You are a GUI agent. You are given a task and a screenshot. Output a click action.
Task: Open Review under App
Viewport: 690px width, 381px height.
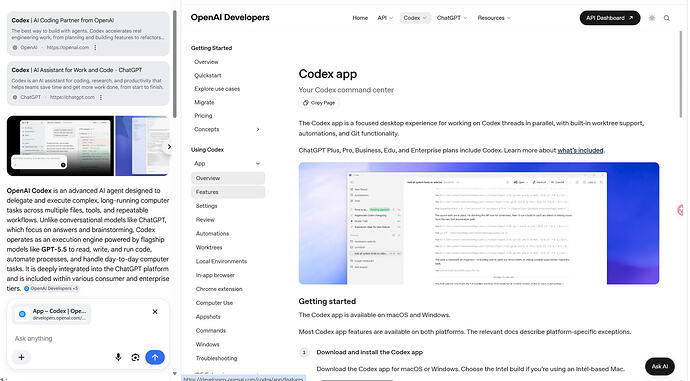[x=205, y=220]
